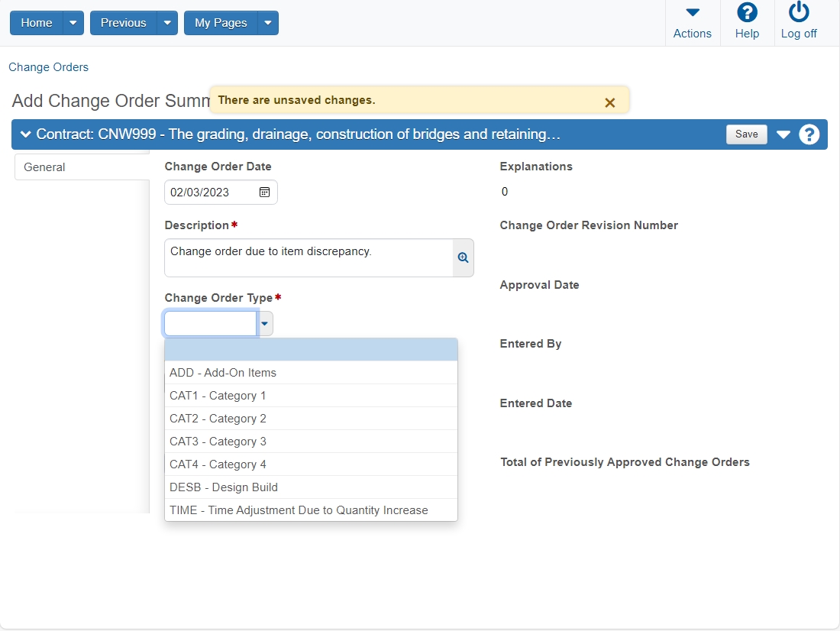840x631 pixels.
Task: Open the Actions arrow menu at top
Action: click(693, 12)
